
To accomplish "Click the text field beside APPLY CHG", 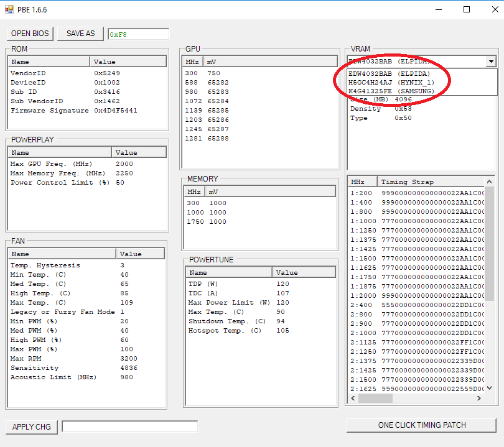I will point(129,426).
